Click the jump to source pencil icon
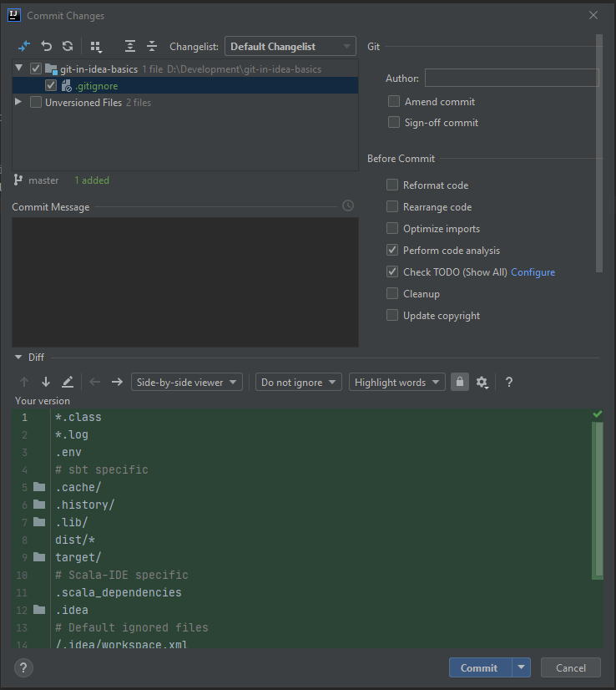 click(68, 382)
